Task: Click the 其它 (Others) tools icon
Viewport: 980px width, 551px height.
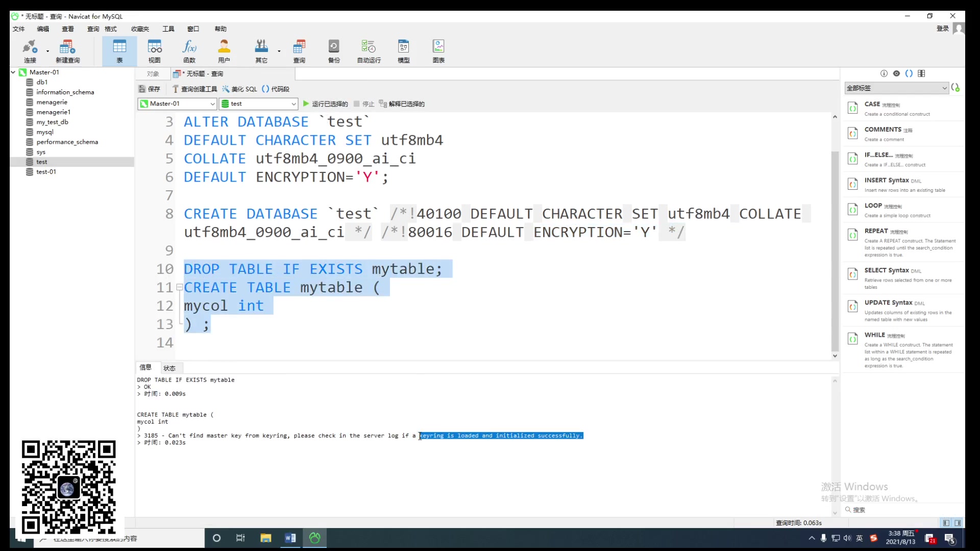Action: click(261, 52)
